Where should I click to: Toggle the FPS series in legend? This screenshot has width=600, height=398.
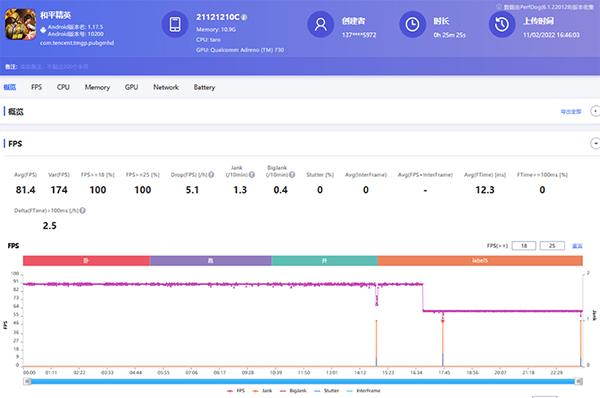click(236, 391)
